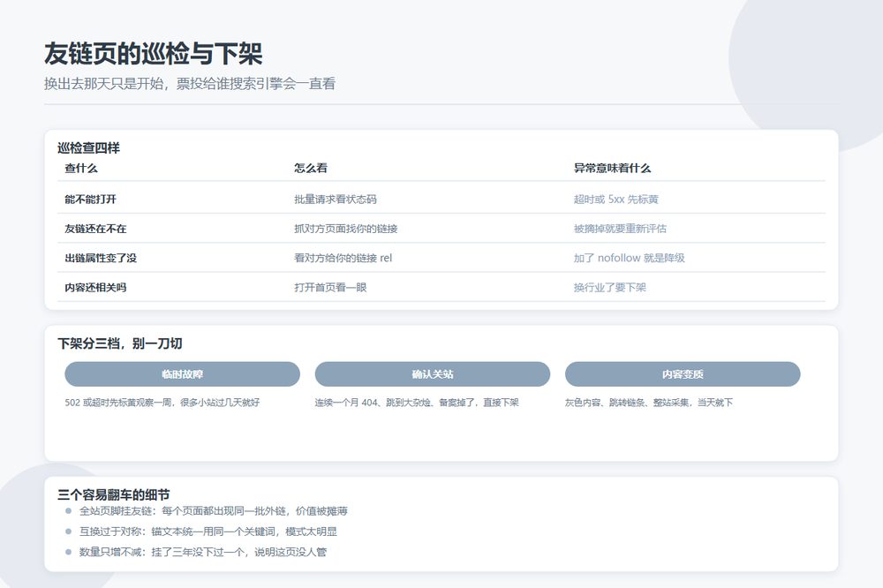Click the 查什么 column header

(x=81, y=168)
